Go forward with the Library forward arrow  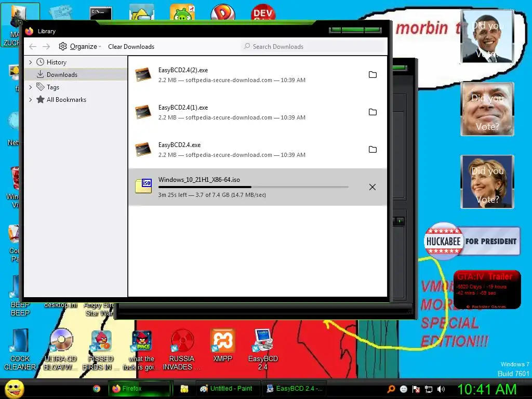46,46
